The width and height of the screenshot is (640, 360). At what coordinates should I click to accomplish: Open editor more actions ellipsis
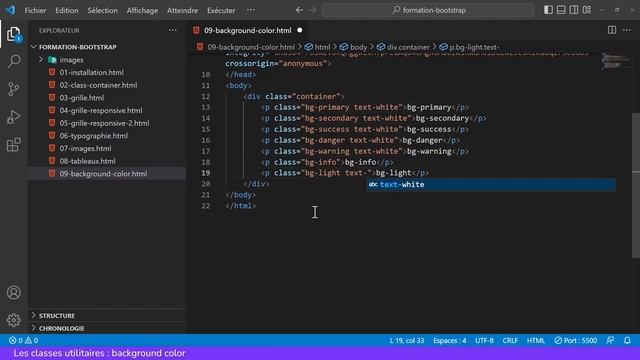tap(627, 30)
